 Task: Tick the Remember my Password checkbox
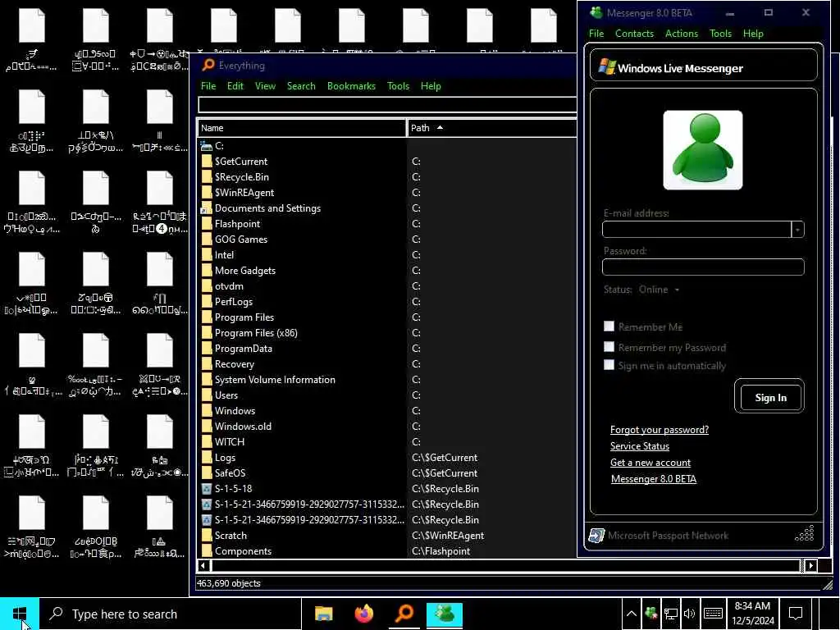(x=609, y=347)
